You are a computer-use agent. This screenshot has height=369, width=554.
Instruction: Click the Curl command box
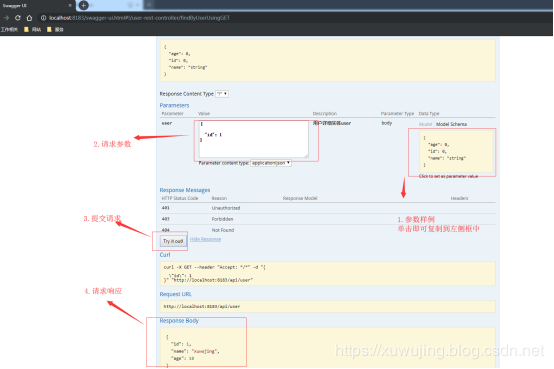(328, 274)
